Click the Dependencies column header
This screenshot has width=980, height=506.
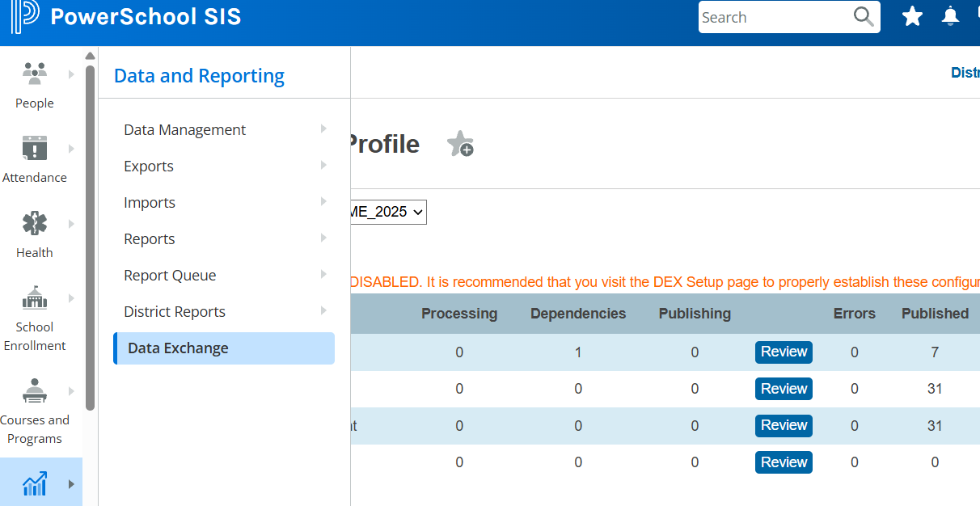coord(578,314)
